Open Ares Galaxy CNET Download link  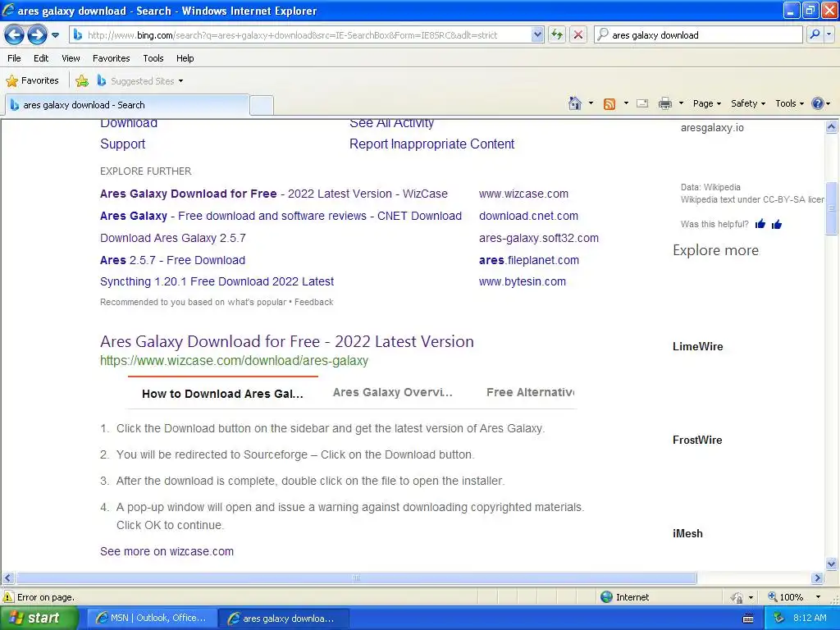281,216
